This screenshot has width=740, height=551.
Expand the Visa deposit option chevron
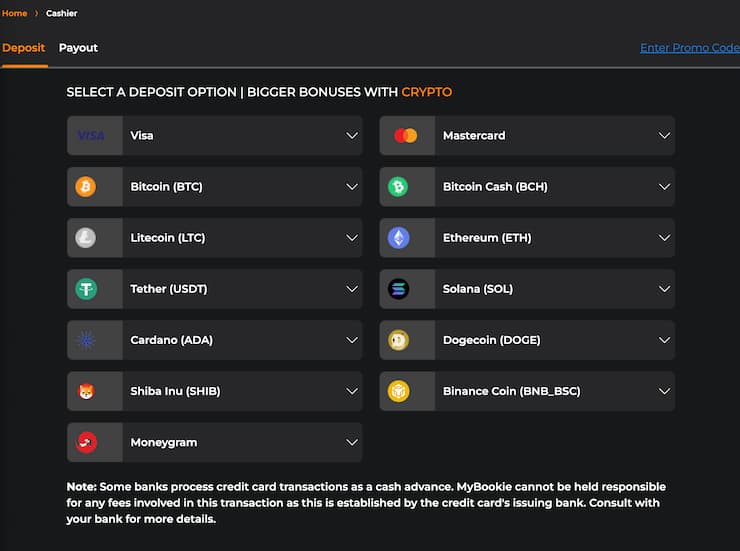coord(352,136)
